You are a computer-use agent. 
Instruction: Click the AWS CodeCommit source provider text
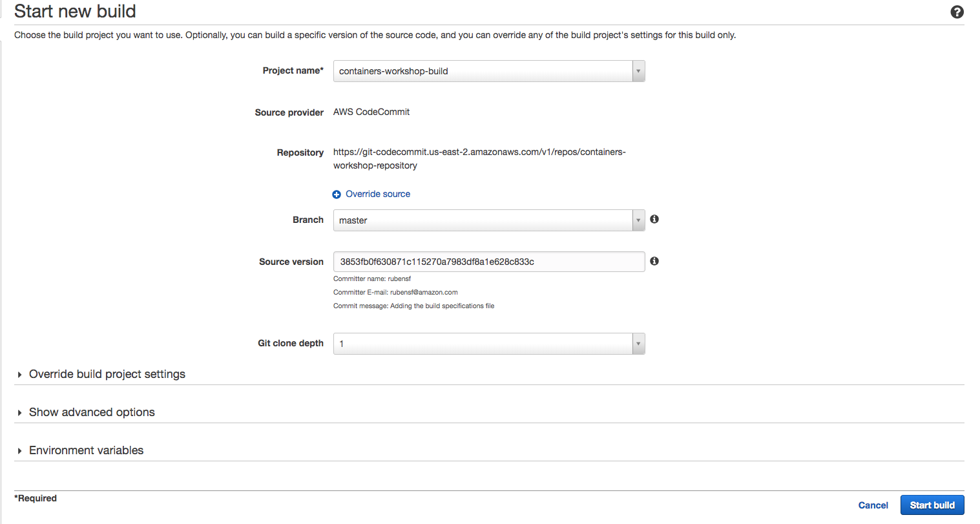click(x=371, y=112)
